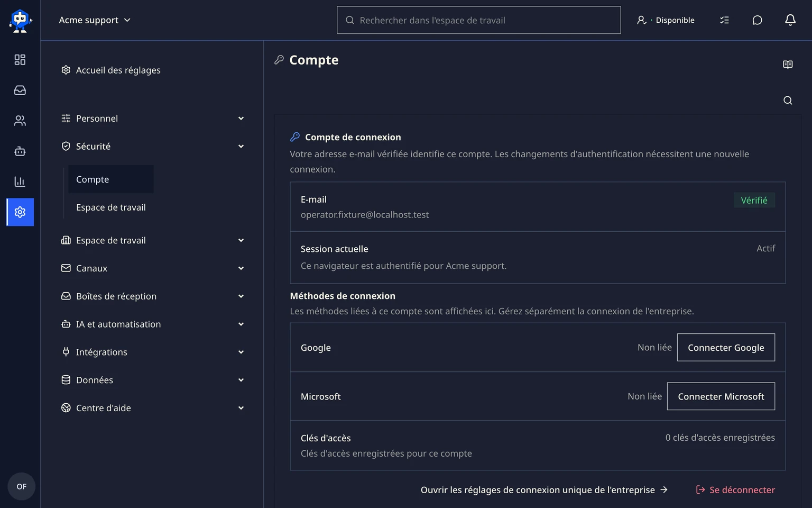This screenshot has width=812, height=508.
Task: Expand the Données section
Action: pyautogui.click(x=153, y=380)
